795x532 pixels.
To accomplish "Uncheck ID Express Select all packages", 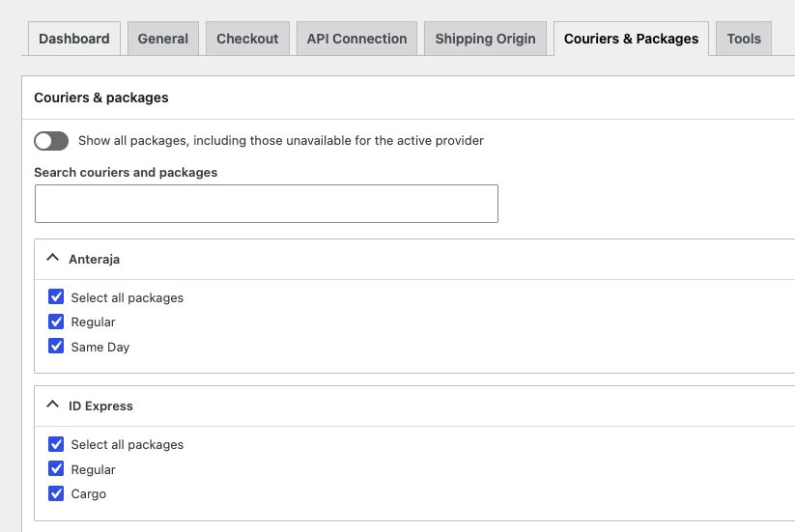I will coord(56,444).
